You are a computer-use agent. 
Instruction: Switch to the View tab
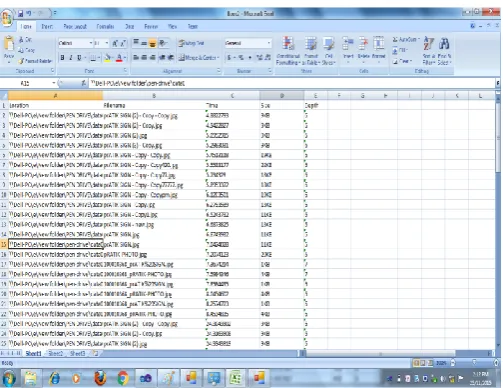click(x=172, y=26)
